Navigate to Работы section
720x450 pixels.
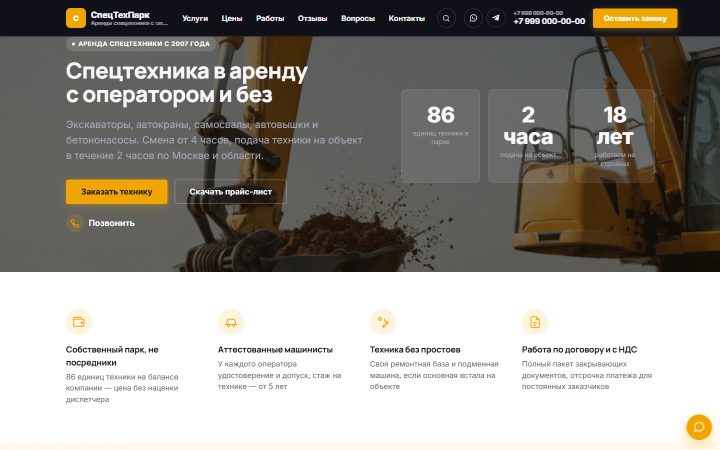(x=270, y=18)
